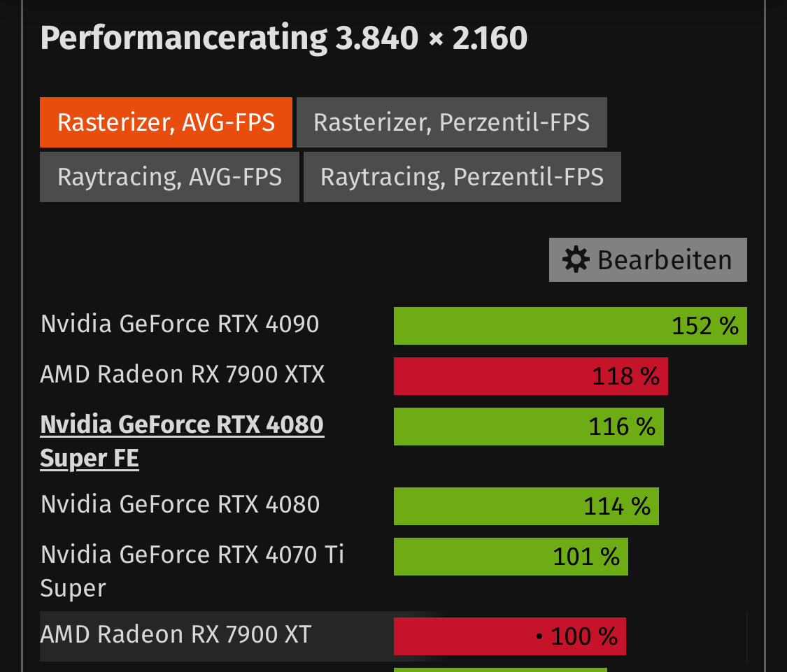Image resolution: width=787 pixels, height=672 pixels.
Task: Click the reference dot before 100 %
Action: [539, 636]
